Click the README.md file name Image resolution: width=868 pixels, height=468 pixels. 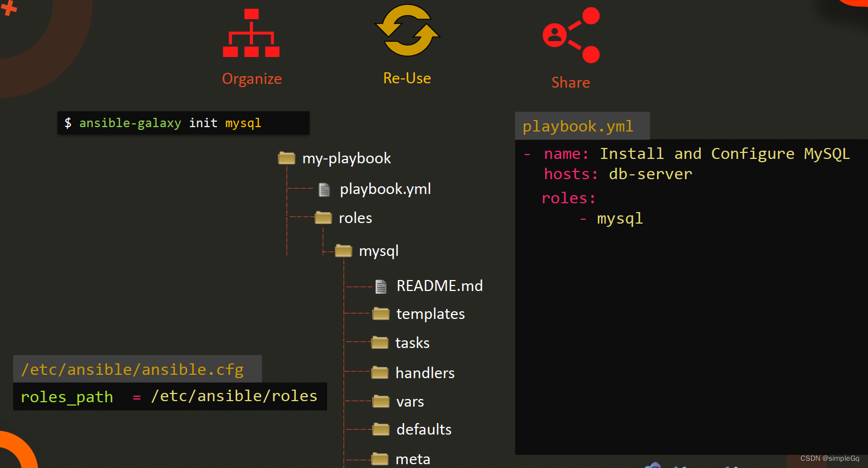pyautogui.click(x=439, y=286)
